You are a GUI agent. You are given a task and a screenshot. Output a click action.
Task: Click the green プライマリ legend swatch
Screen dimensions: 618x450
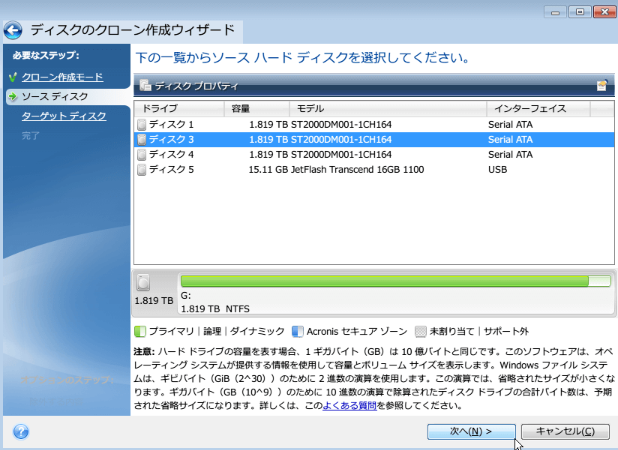pyautogui.click(x=140, y=331)
